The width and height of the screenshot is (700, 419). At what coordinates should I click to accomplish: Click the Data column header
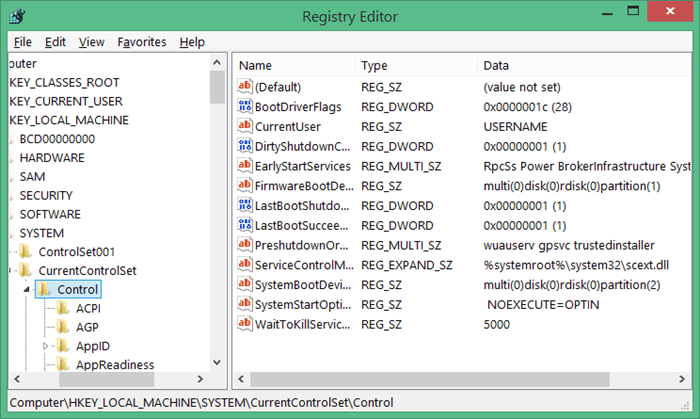point(580,65)
